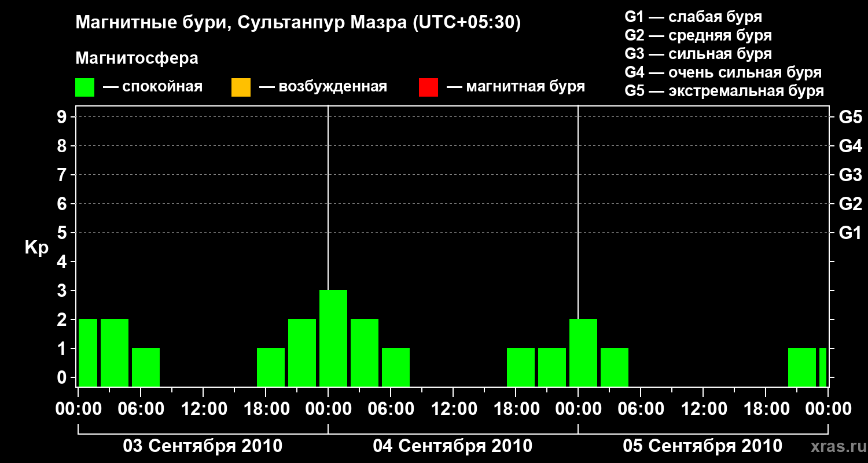
Task: Click the '12:00' tick label above 03 Сентября
Action: 203,409
